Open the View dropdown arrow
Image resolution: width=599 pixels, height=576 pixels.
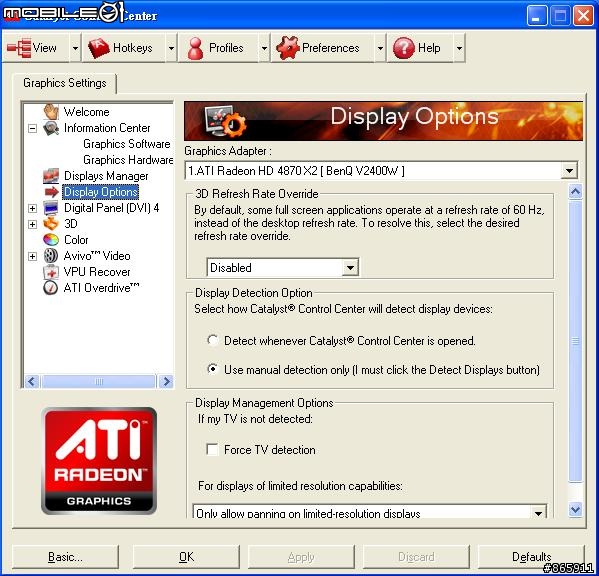point(75,48)
